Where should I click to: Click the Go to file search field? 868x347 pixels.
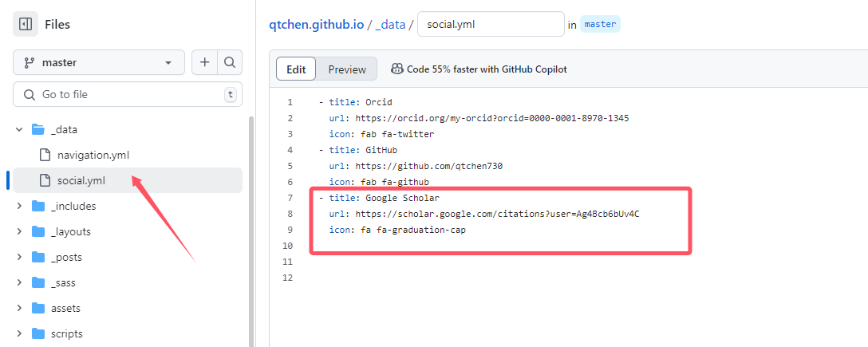[x=128, y=95]
